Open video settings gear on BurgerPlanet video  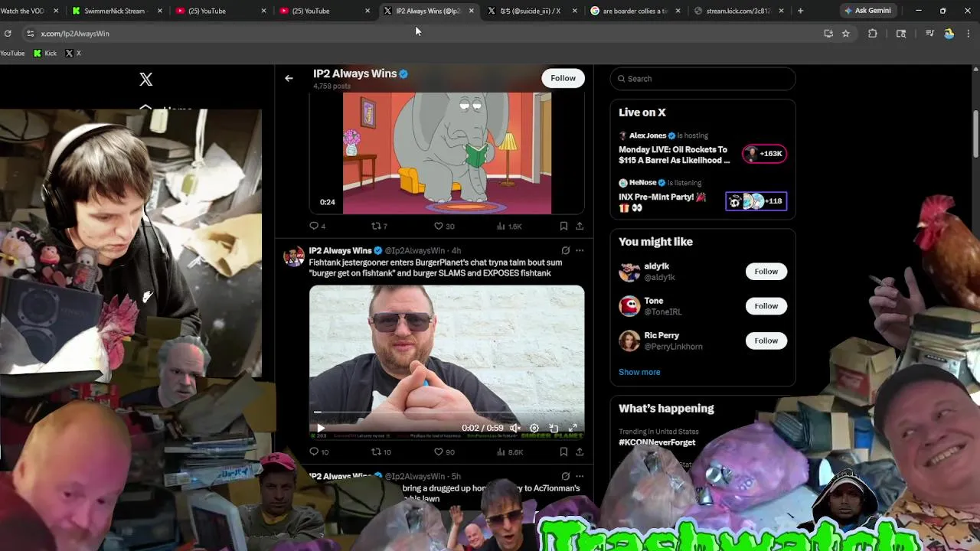click(x=534, y=429)
